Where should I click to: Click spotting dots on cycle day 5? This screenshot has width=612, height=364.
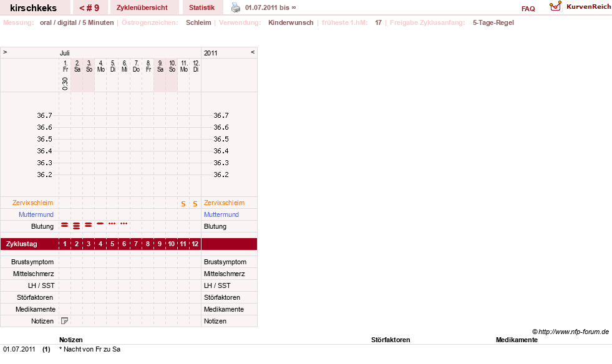[112, 224]
